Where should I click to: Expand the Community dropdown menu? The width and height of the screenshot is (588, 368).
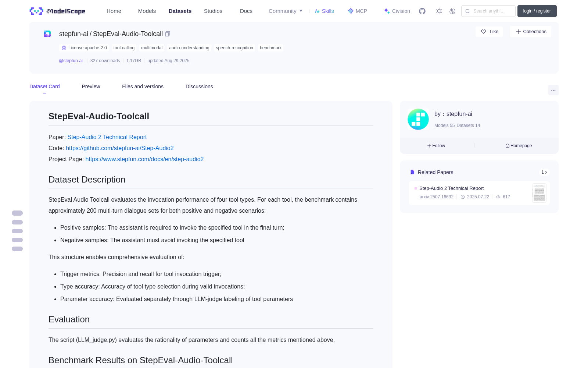point(286,11)
